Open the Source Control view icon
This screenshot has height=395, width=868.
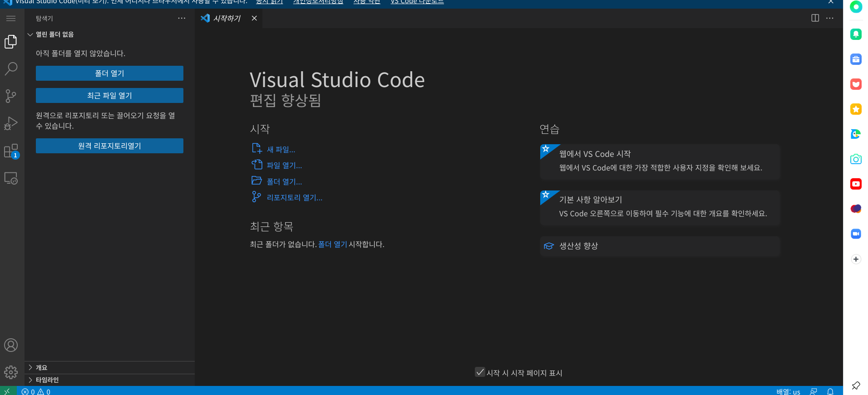pos(11,96)
